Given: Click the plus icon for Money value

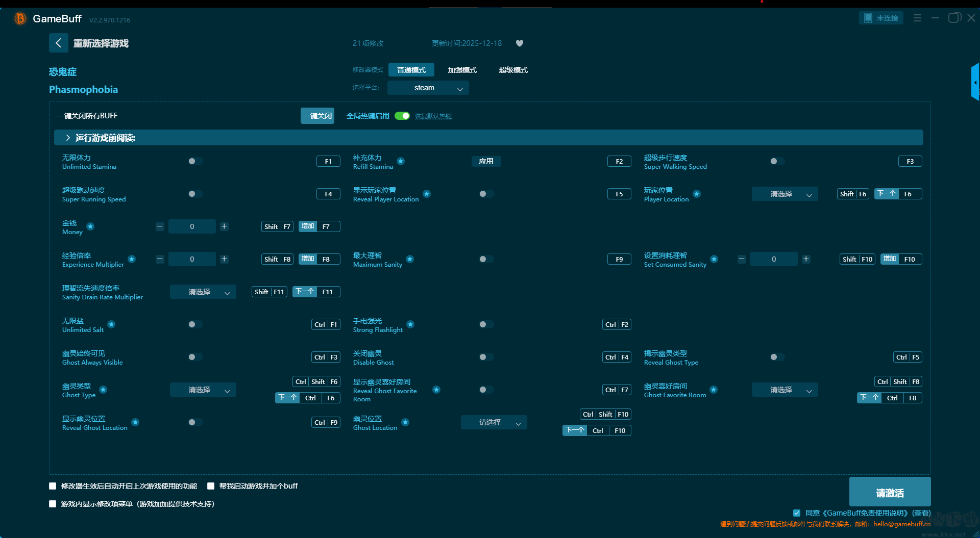Looking at the screenshot, I should (224, 226).
